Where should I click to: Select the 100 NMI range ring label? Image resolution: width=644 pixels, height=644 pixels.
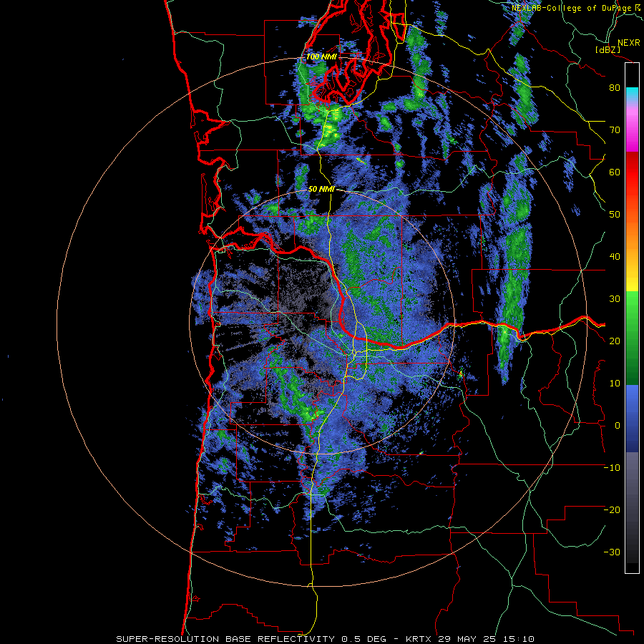click(x=321, y=57)
